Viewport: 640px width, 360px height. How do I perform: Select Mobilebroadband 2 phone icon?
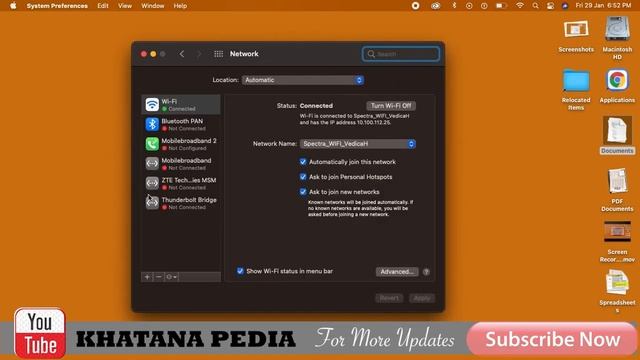coord(152,144)
